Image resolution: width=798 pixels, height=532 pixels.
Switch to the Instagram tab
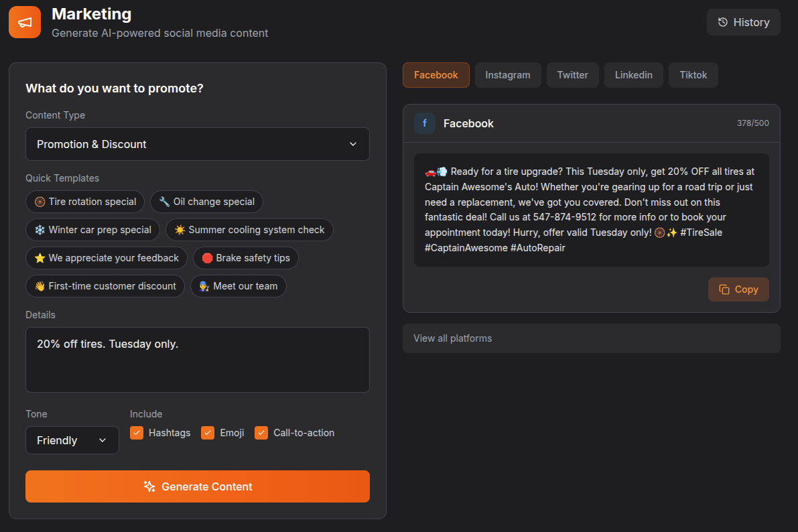508,75
